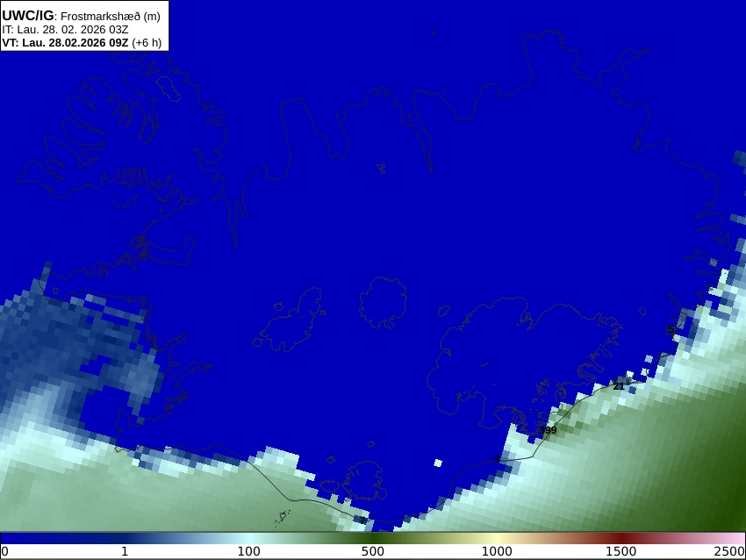Image resolution: width=746 pixels, height=560 pixels.
Task: Click the '1' label under the color scale
Action: [125, 552]
